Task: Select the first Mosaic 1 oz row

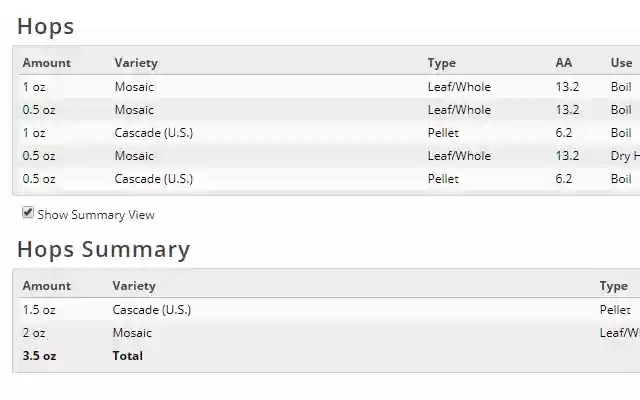Action: click(x=134, y=87)
